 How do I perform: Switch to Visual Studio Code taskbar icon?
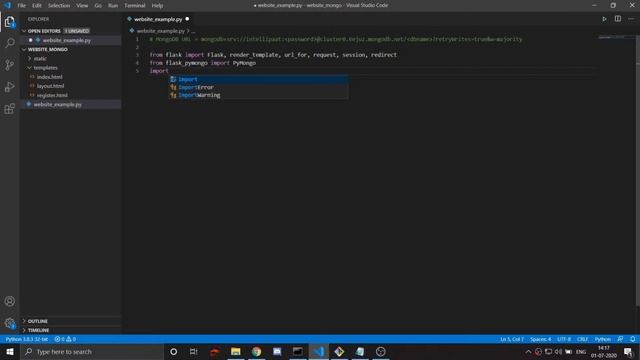(319, 351)
